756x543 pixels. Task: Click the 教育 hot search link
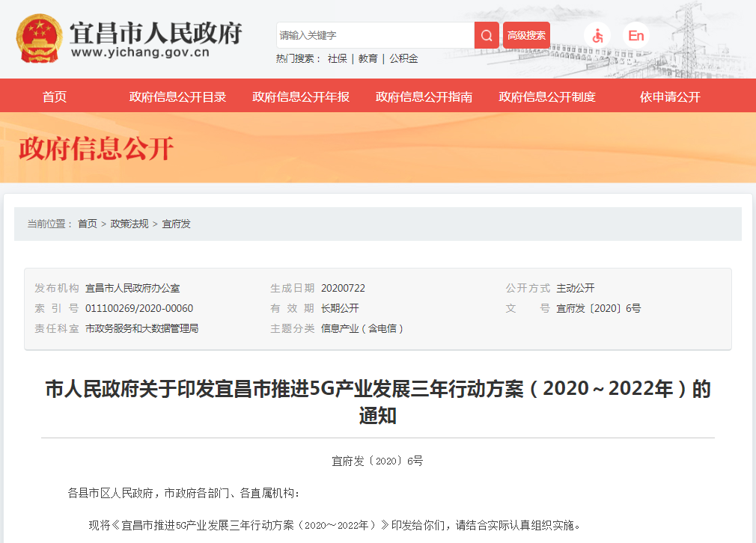[x=368, y=58]
